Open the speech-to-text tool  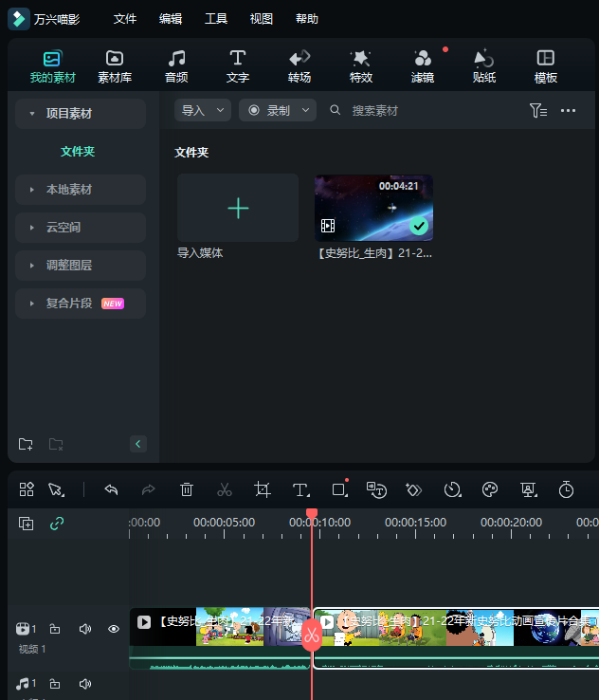click(x=376, y=489)
